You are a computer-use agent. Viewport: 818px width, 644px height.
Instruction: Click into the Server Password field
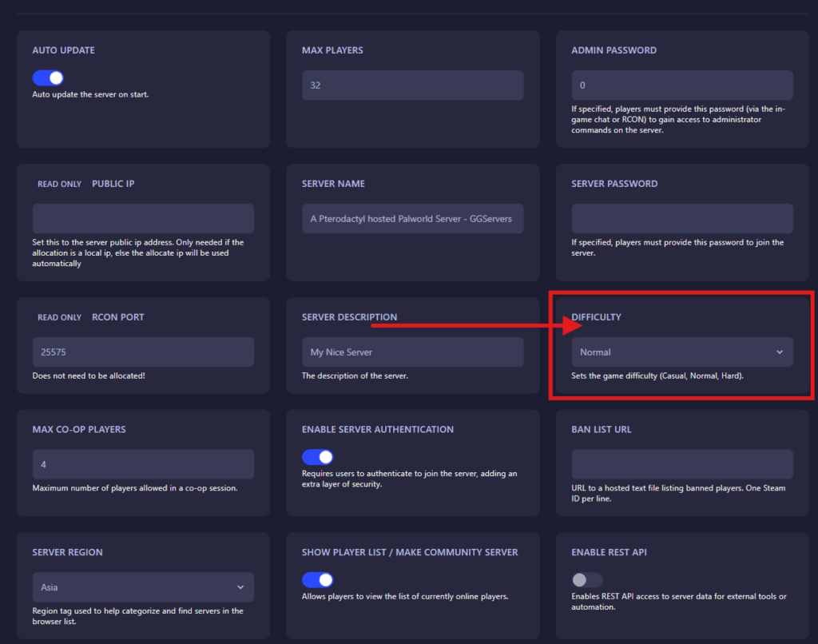(681, 218)
